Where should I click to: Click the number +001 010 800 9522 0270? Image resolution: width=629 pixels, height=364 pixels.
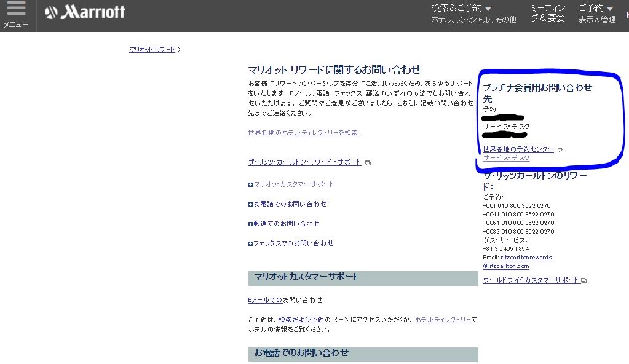(516, 205)
